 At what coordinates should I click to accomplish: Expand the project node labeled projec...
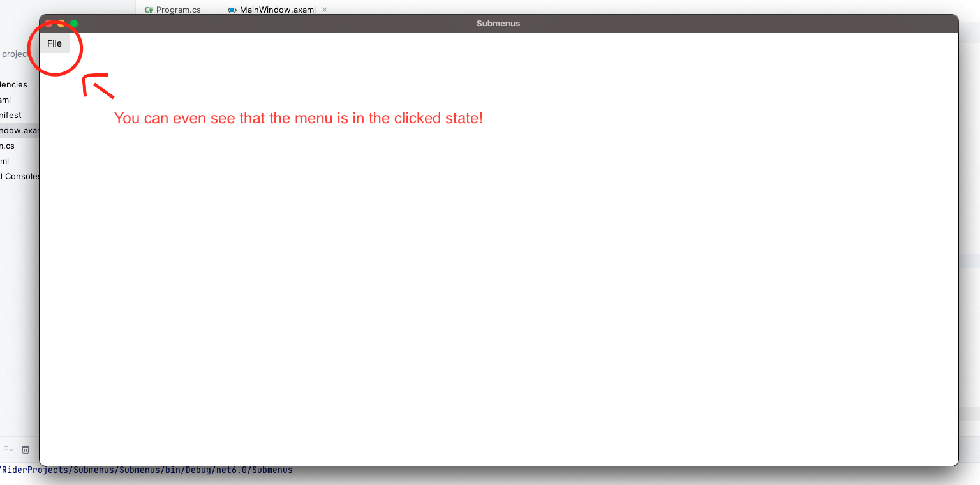pyautogui.click(x=13, y=54)
